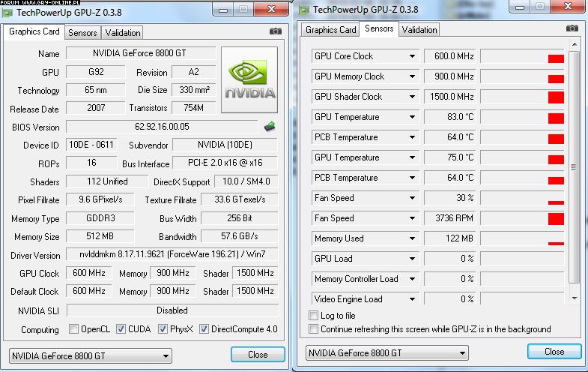Click the camera screenshot icon in Sensors window
This screenshot has height=372, width=588.
[x=572, y=28]
